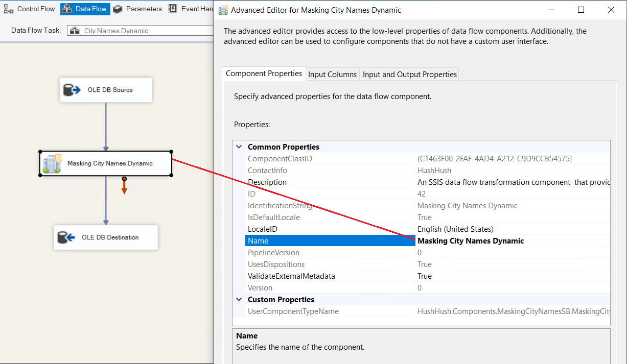
Task: Click the Control Flow tab icon
Action: (8, 9)
